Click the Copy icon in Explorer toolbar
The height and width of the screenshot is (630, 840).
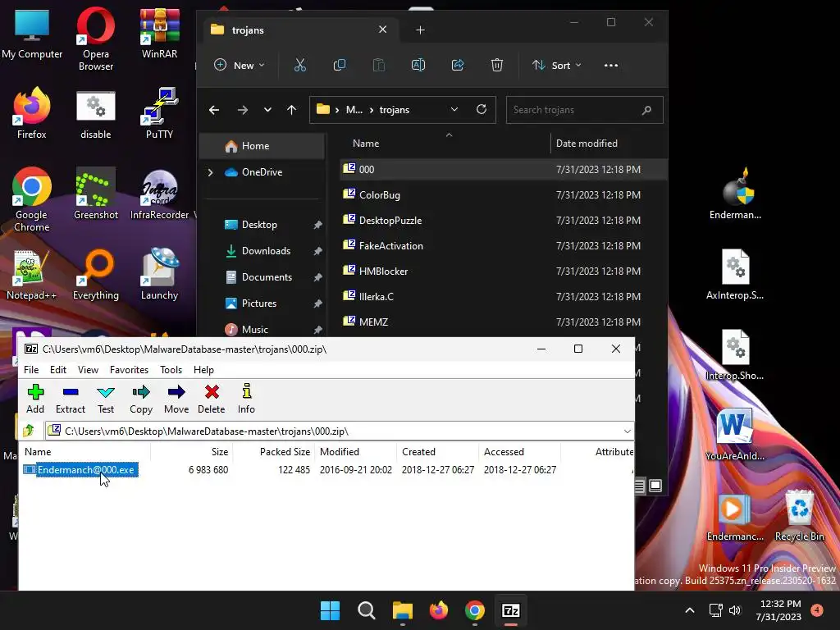(x=339, y=66)
